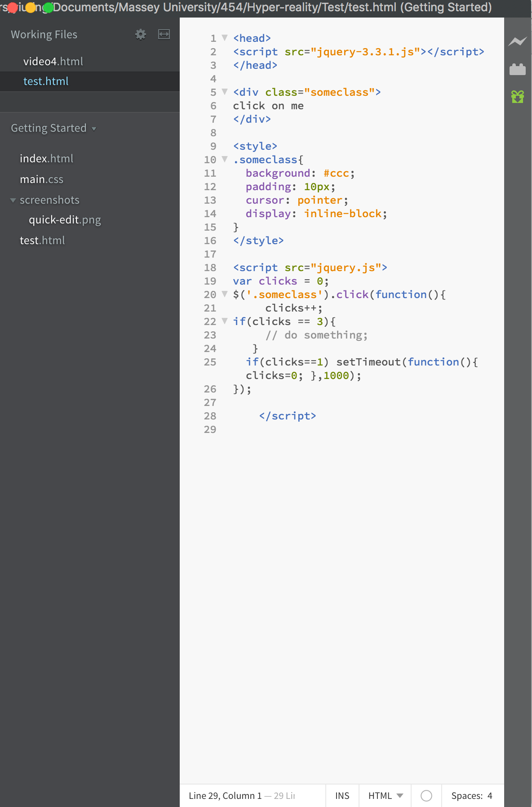Click the 'click on me' text on line 6

click(x=268, y=106)
